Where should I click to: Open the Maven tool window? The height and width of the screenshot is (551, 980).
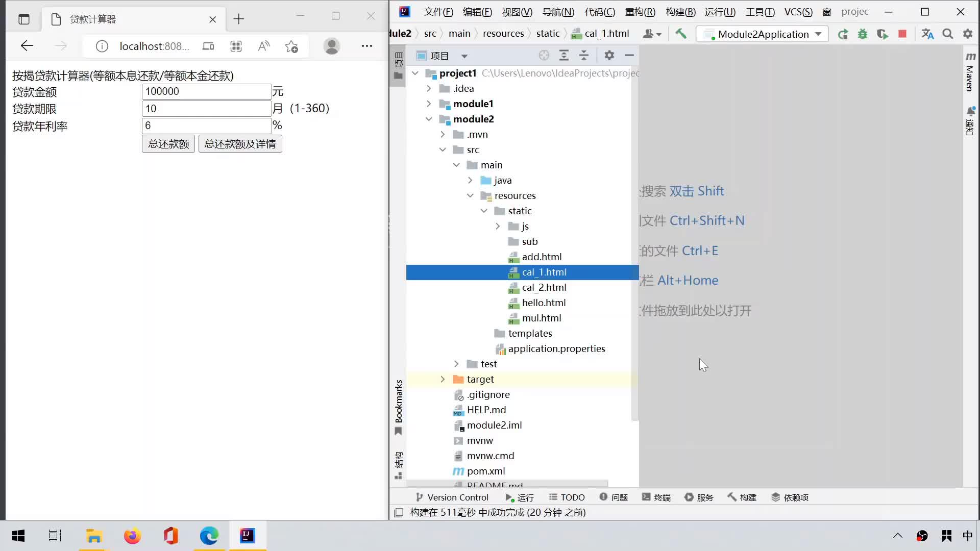pos(970,71)
